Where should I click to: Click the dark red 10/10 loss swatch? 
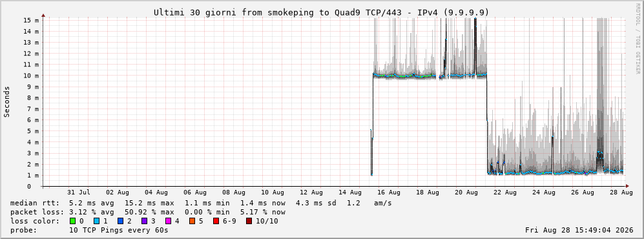[249, 222]
